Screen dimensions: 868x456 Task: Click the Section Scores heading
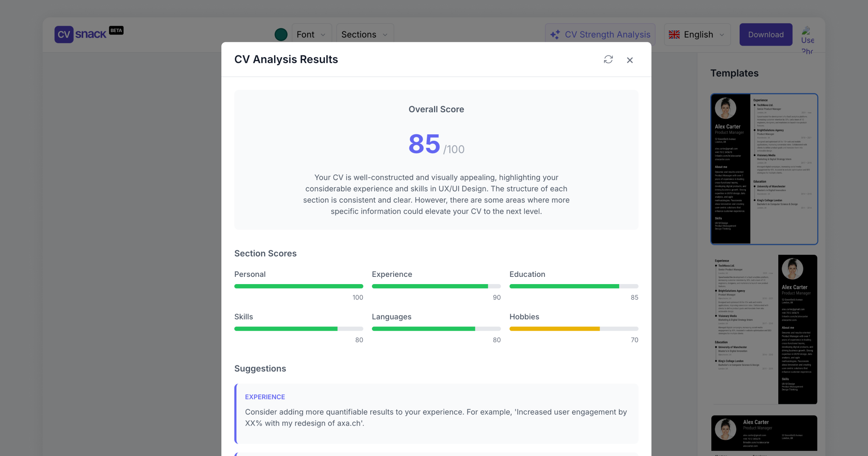click(265, 253)
